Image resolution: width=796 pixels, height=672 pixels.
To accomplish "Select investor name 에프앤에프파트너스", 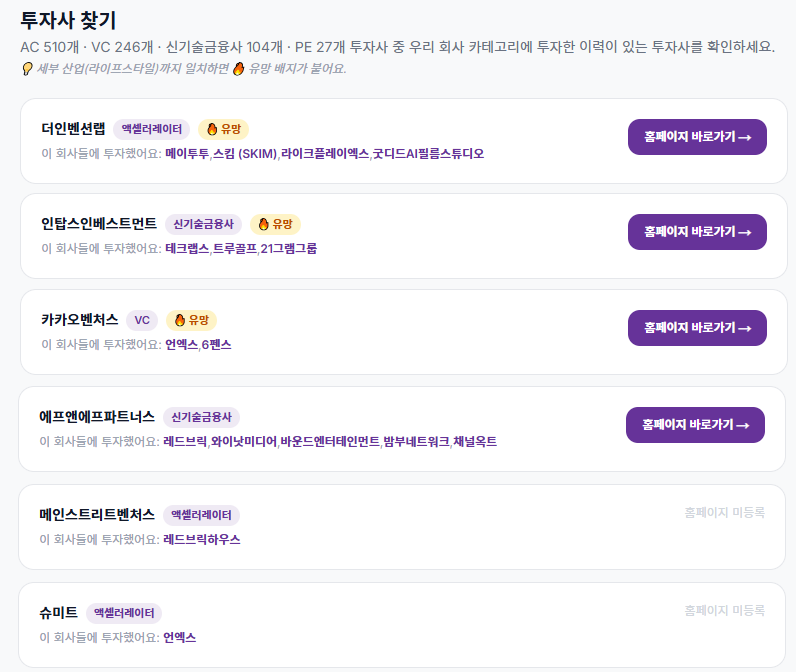I will click(x=97, y=417).
